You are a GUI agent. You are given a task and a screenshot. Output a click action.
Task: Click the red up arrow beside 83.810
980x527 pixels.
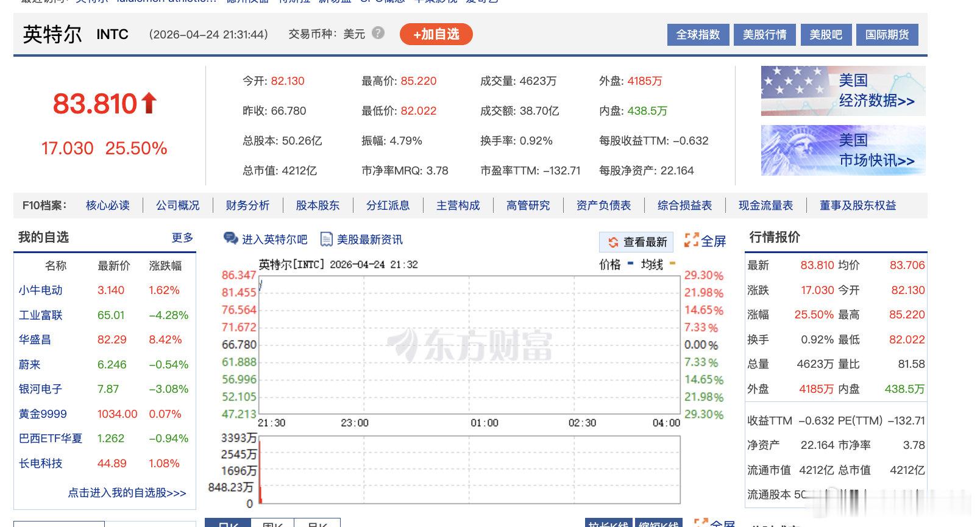pos(149,103)
